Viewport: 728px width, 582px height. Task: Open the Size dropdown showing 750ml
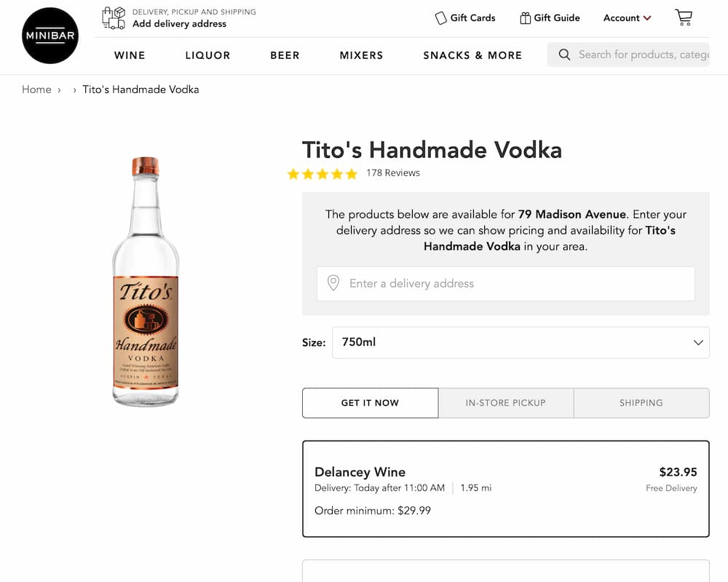coord(521,342)
